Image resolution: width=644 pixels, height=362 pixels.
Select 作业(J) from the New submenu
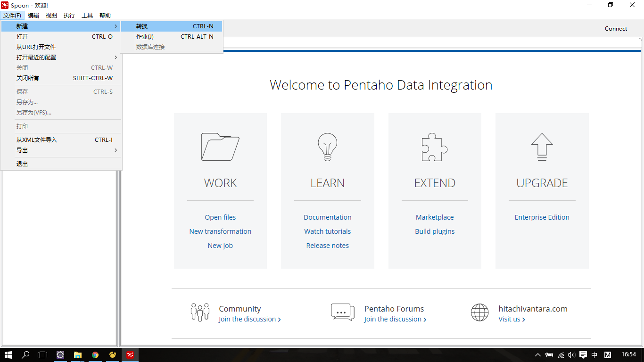pos(172,37)
